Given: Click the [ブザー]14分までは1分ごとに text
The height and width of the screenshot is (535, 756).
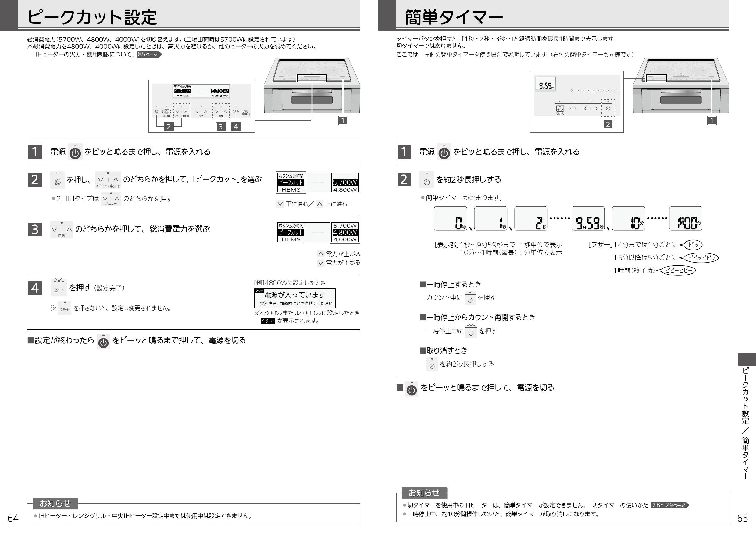Looking at the screenshot, I should 633,245.
